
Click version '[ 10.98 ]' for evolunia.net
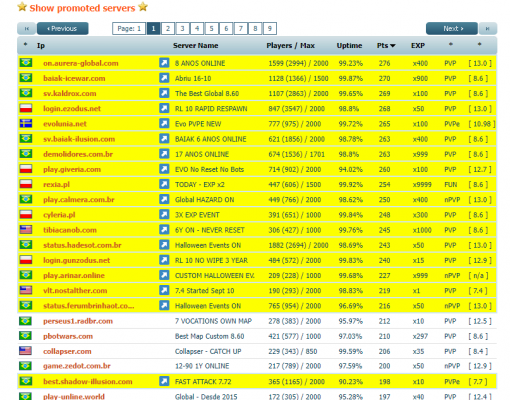point(482,124)
